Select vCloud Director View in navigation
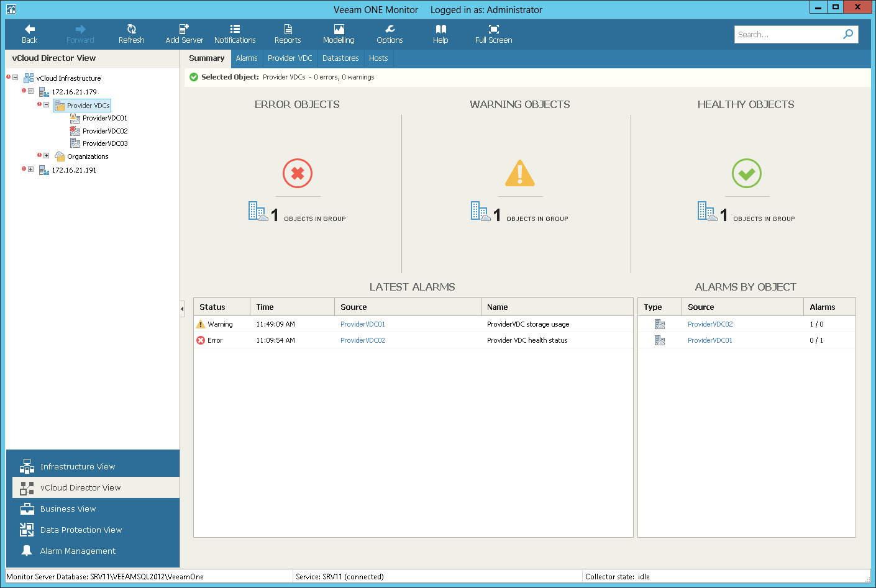 96,487
